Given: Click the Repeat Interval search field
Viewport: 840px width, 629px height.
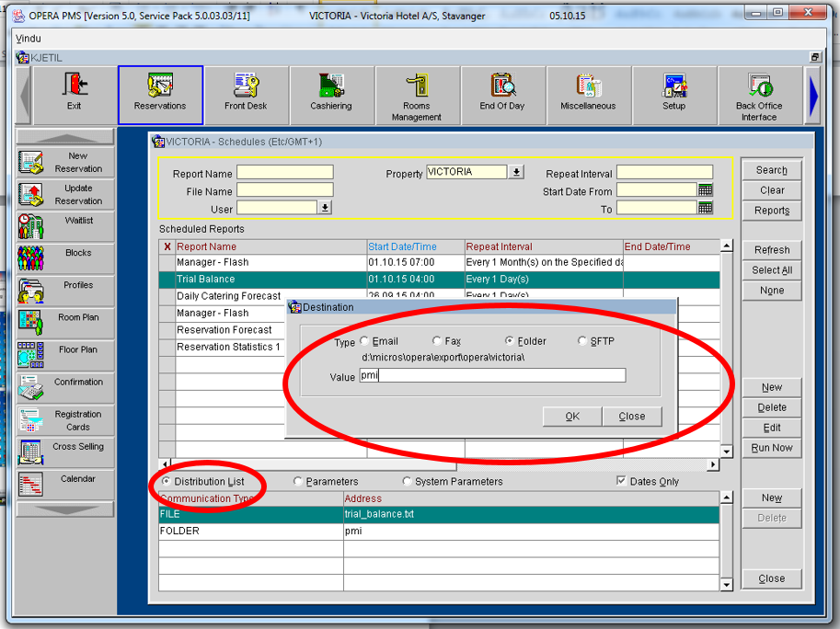Looking at the screenshot, I should pyautogui.click(x=665, y=172).
